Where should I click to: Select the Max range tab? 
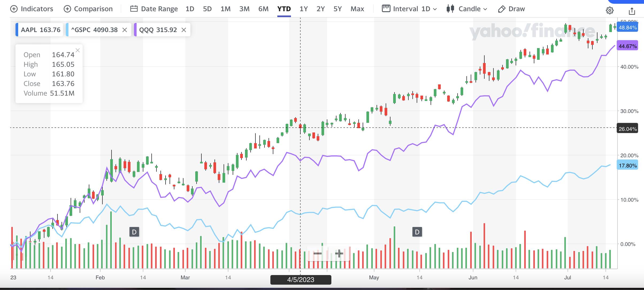click(x=357, y=9)
